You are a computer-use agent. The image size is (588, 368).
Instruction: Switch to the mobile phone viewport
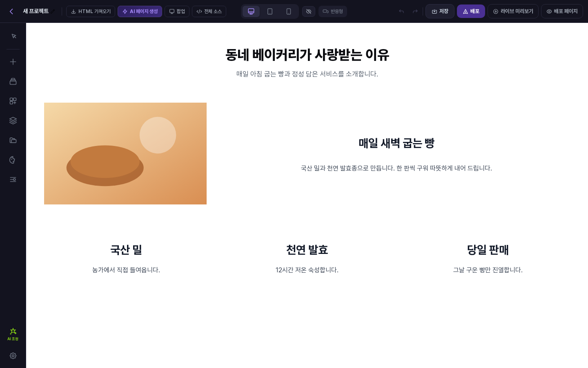point(289,11)
